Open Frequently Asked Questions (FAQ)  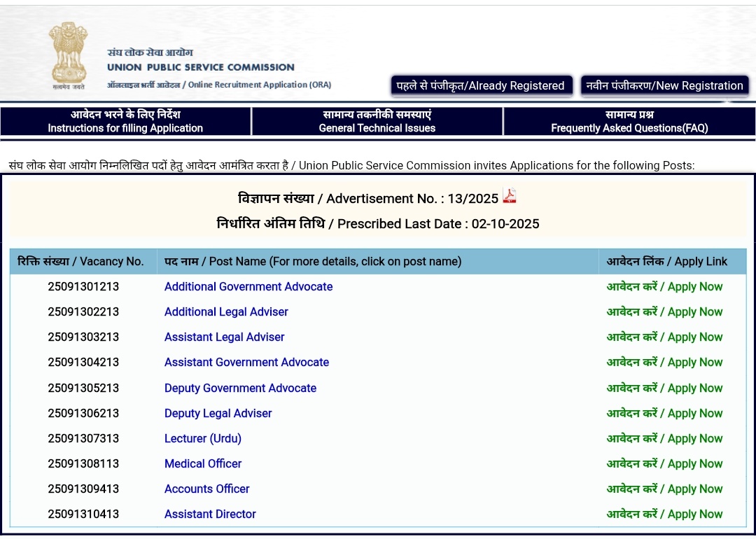629,121
